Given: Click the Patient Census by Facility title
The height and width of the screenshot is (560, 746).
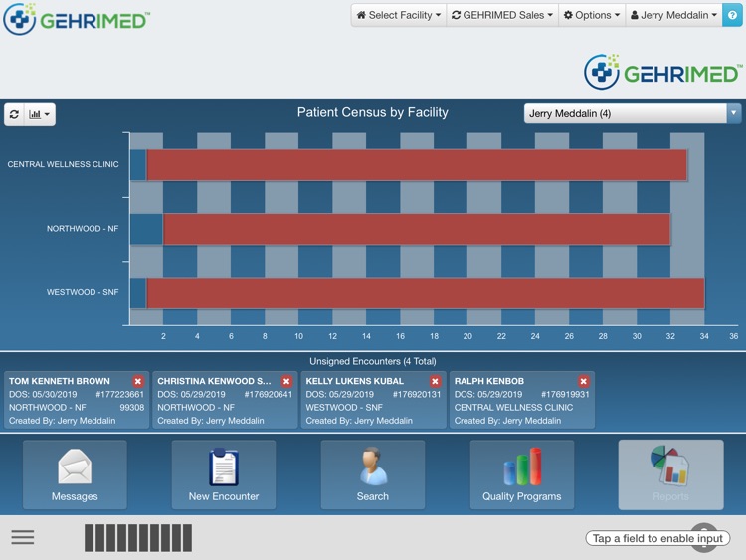Looking at the screenshot, I should tap(373, 112).
